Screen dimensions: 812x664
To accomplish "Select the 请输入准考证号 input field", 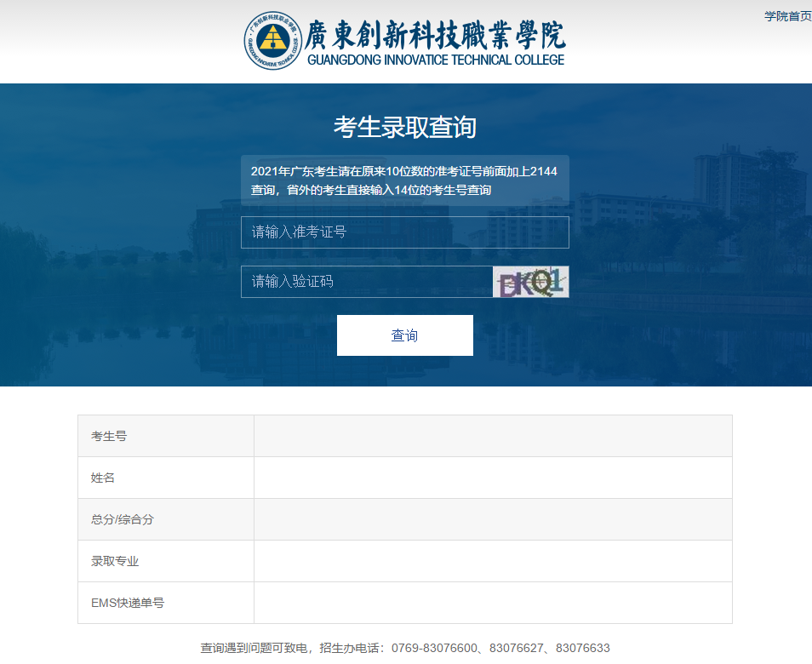I will pos(404,232).
